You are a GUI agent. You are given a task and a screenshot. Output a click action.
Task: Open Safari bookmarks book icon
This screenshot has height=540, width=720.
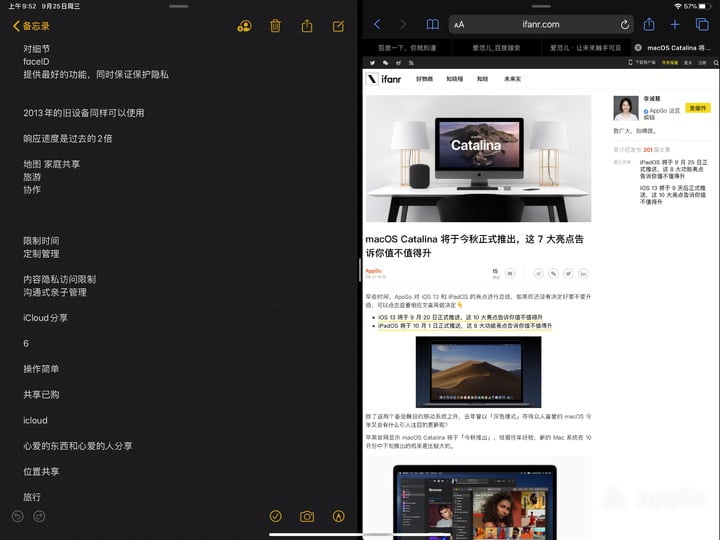pos(433,24)
